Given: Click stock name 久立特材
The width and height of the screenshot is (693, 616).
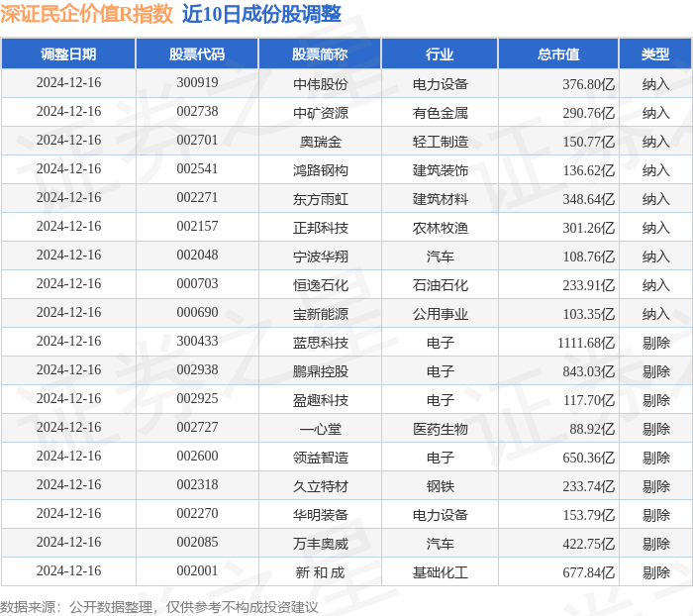Looking at the screenshot, I should [321, 486].
